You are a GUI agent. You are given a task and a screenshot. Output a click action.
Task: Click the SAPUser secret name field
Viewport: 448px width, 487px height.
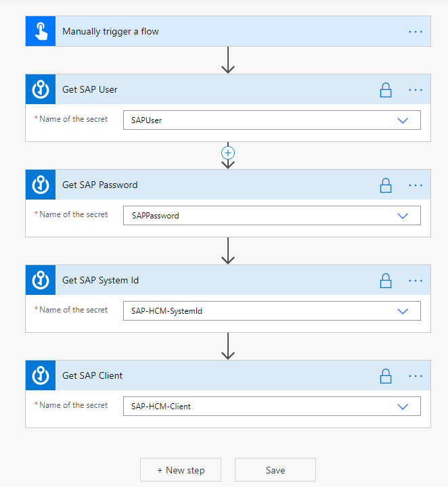pyautogui.click(x=272, y=120)
